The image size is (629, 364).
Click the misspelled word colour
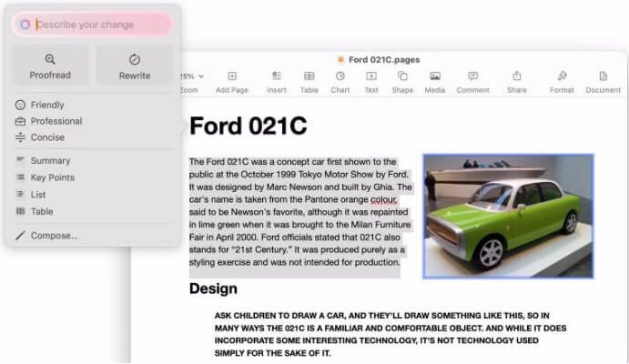click(x=383, y=199)
